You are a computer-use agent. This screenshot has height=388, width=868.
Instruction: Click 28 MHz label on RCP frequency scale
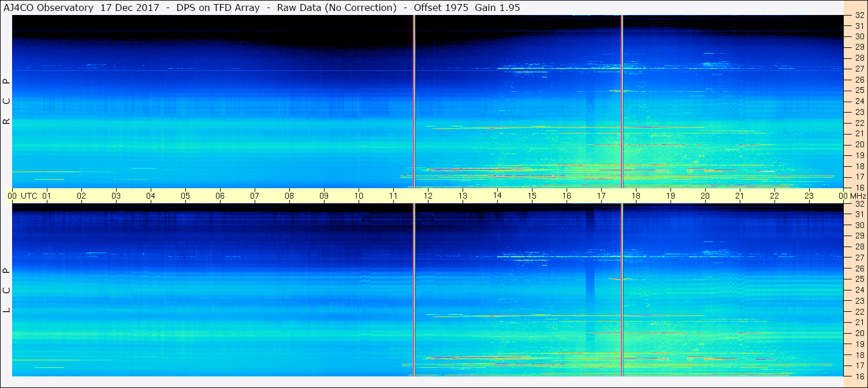(859, 58)
